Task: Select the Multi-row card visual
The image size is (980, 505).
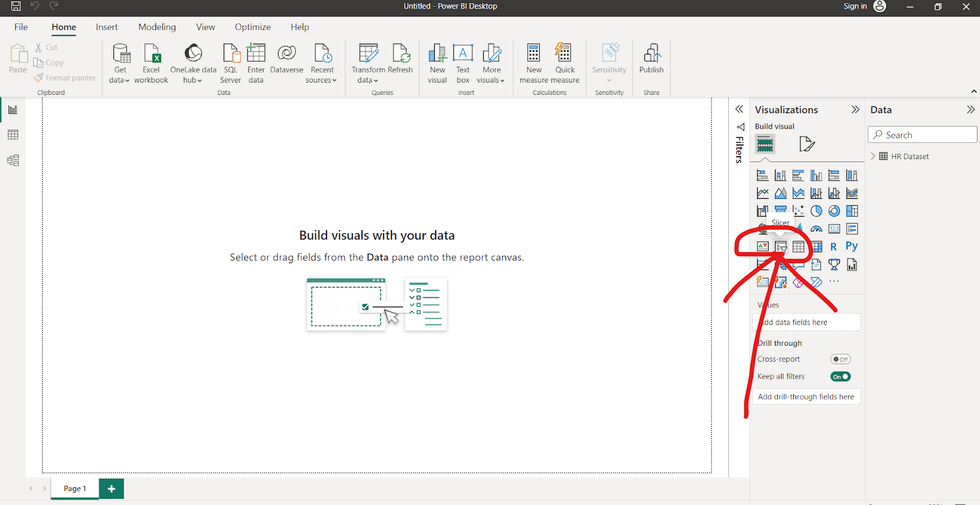Action: [x=852, y=229]
